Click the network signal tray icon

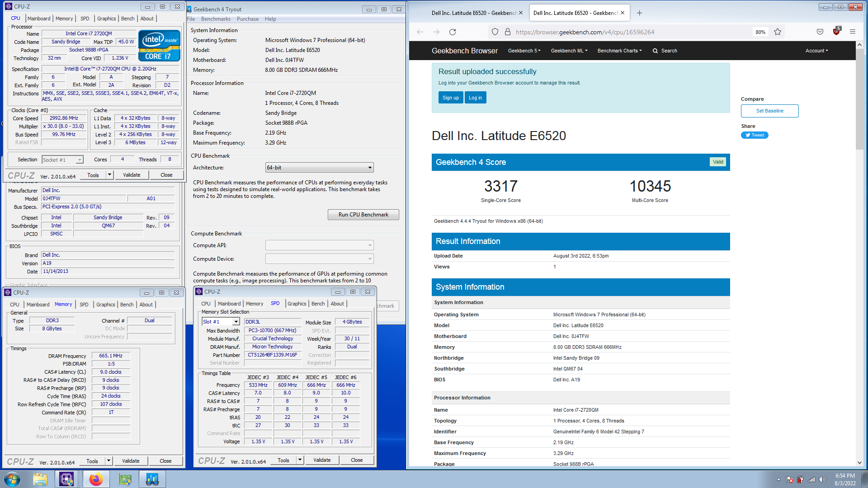pos(811,480)
